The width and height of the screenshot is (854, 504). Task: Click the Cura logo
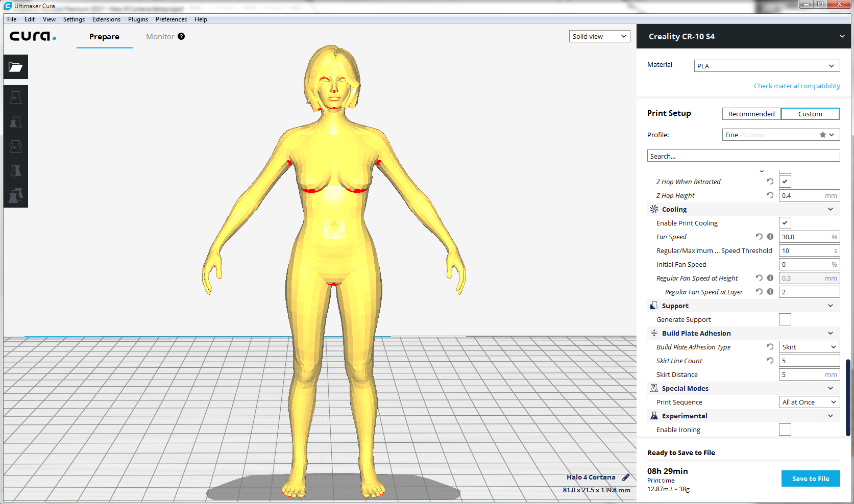(33, 36)
